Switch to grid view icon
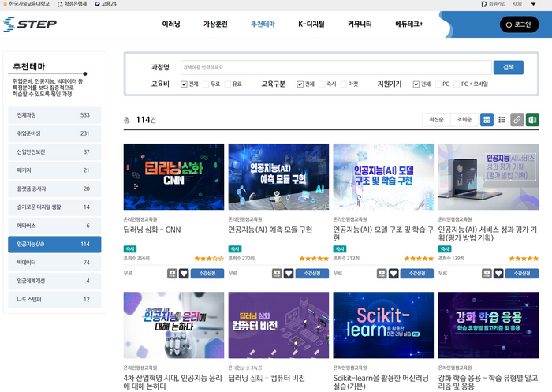This screenshot has width=552, height=392. pos(487,120)
